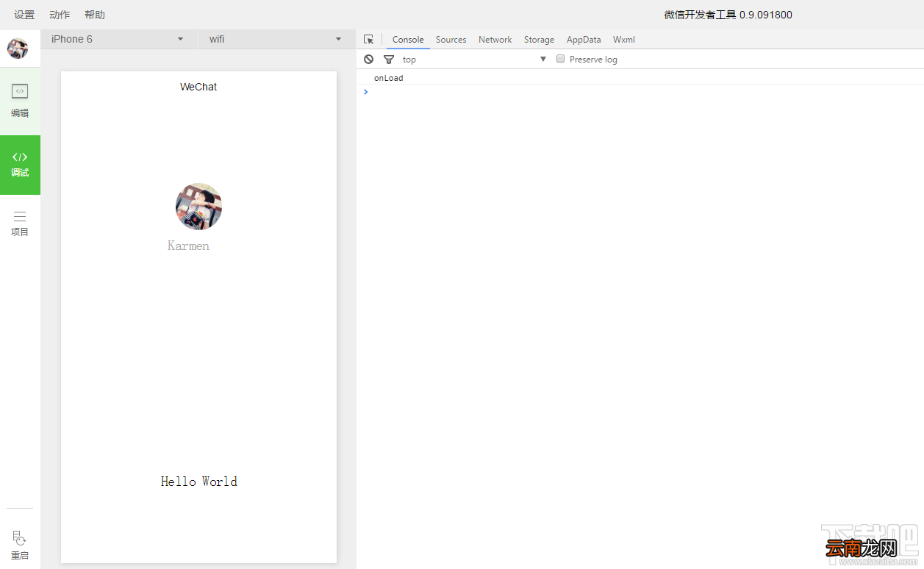This screenshot has height=569, width=924.
Task: Click the WeChat title in simulator
Action: (x=198, y=87)
